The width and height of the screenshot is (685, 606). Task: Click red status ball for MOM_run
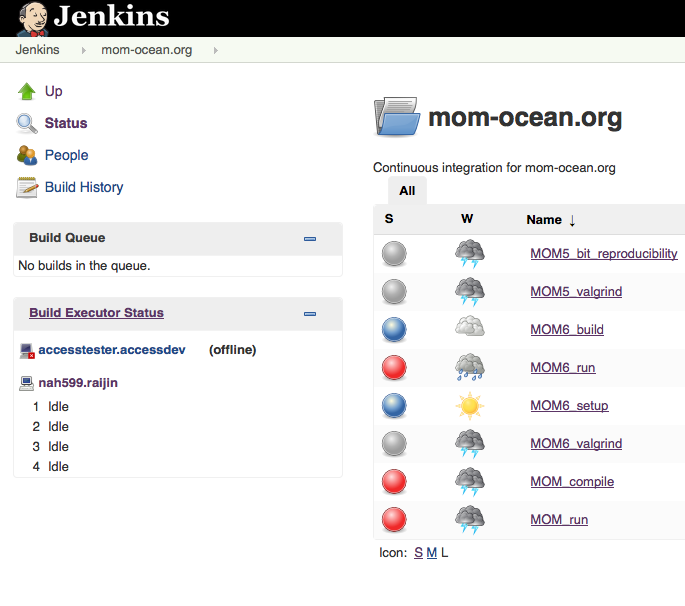394,519
